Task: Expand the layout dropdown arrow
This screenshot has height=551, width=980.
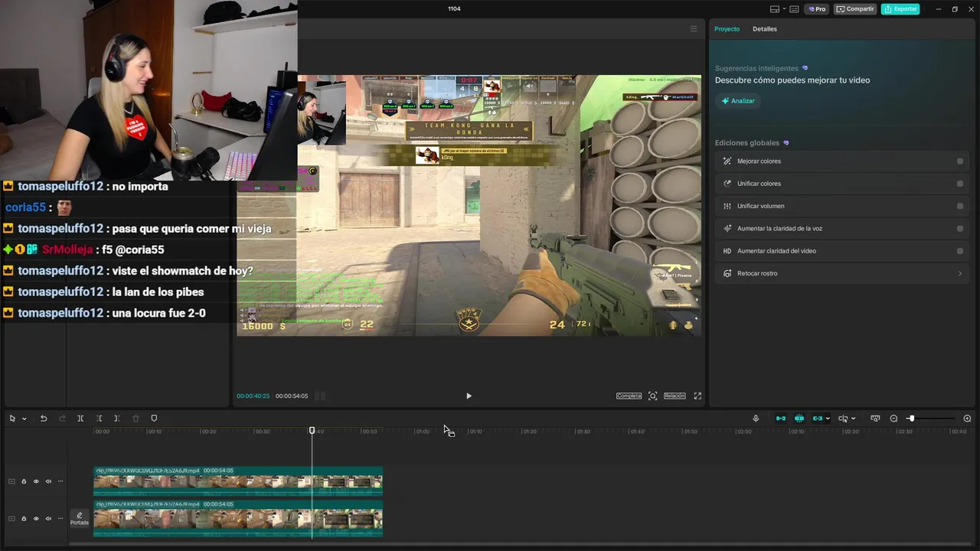Action: 783,9
